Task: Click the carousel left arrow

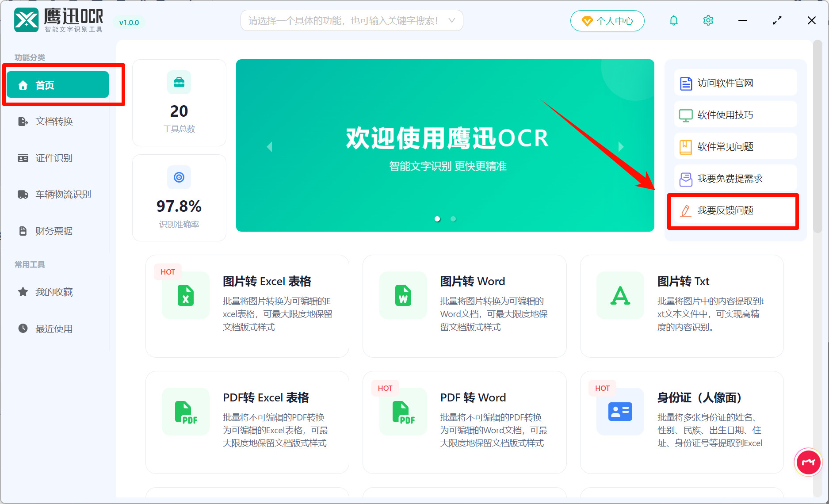Action: [x=269, y=146]
